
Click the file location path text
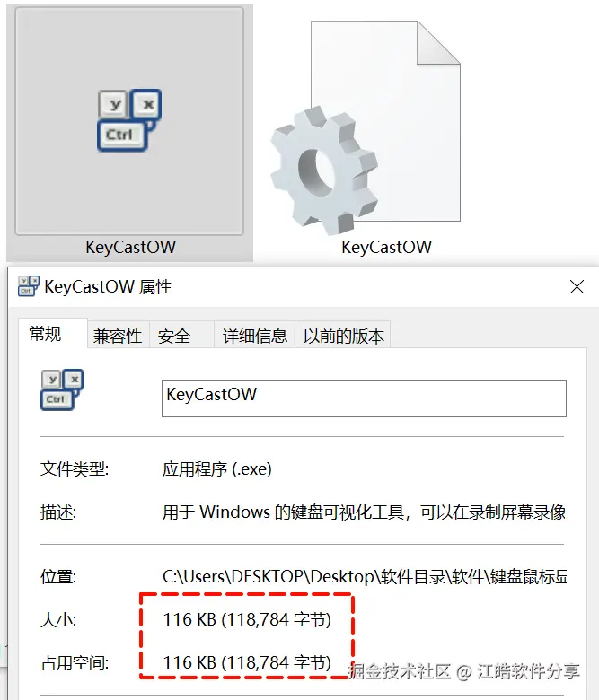[365, 577]
